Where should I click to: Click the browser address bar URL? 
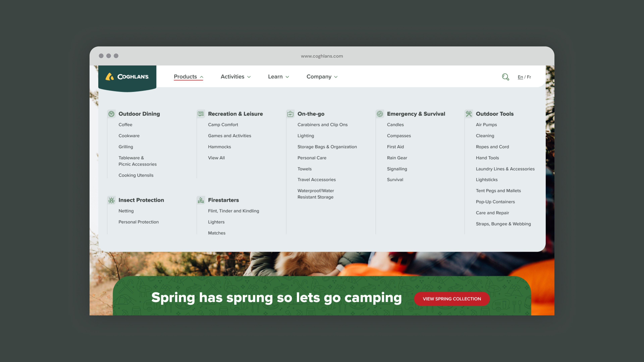pos(322,56)
